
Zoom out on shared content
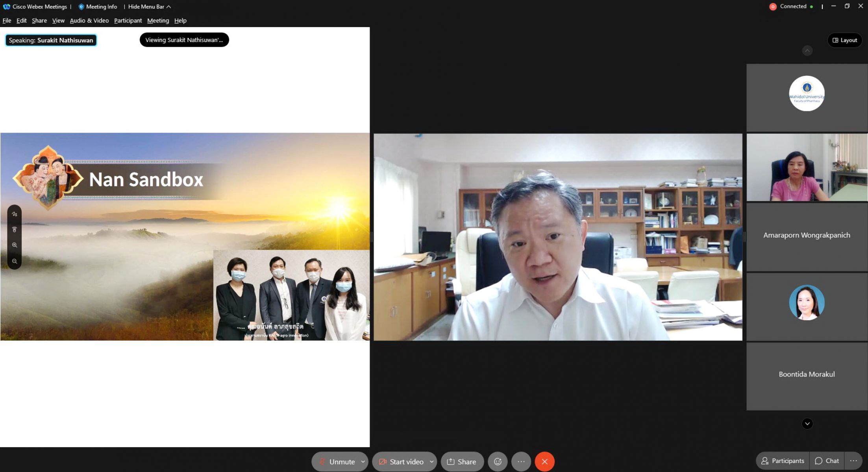[x=15, y=261]
